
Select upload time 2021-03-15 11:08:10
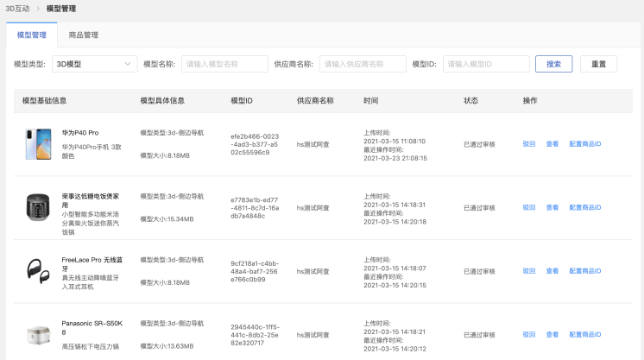pyautogui.click(x=395, y=141)
